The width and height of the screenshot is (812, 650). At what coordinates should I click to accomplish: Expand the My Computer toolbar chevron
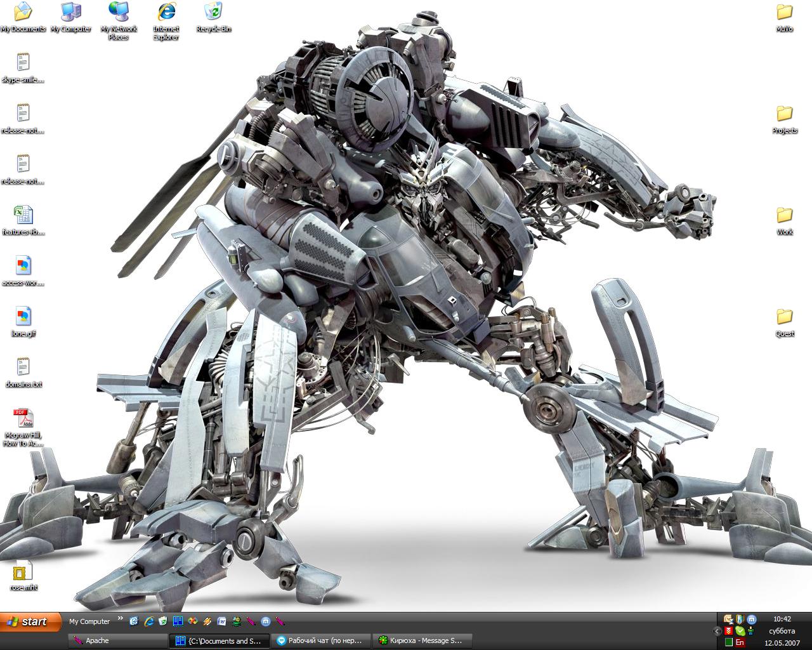(120, 619)
